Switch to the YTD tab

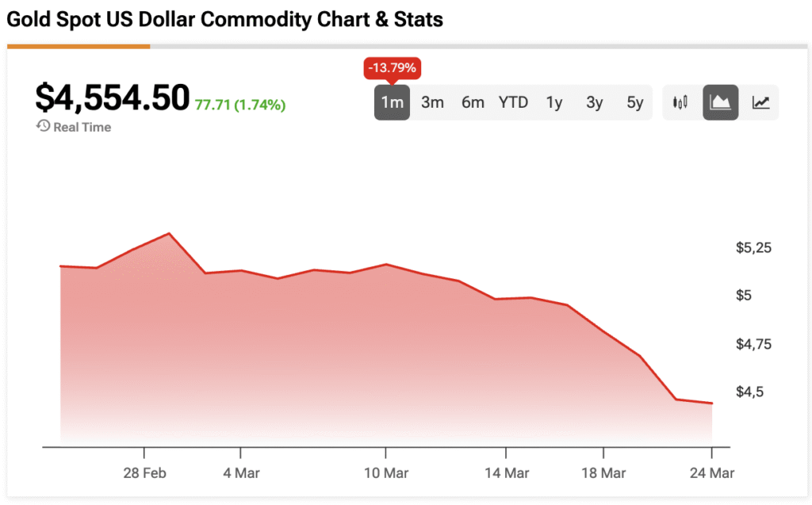pyautogui.click(x=513, y=102)
